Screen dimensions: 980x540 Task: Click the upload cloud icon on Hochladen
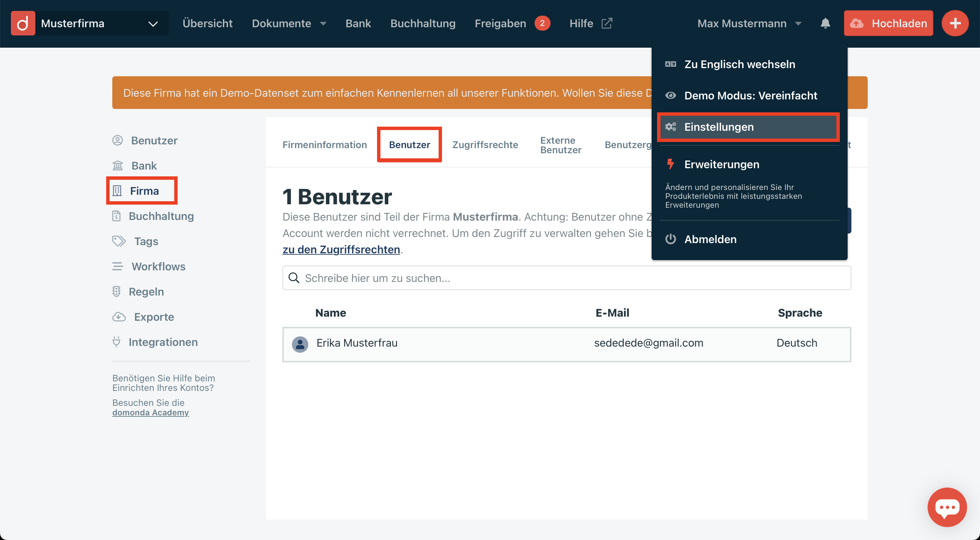click(857, 23)
